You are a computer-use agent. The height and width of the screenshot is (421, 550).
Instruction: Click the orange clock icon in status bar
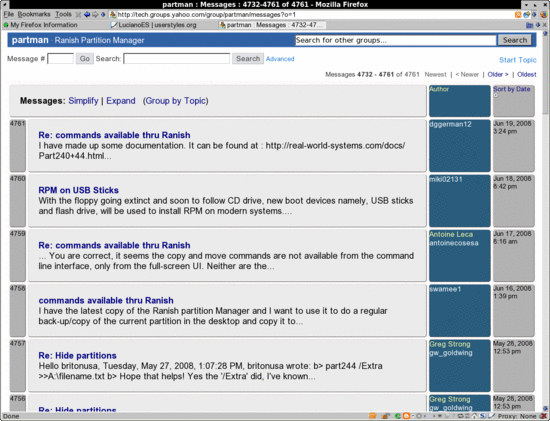[x=406, y=416]
